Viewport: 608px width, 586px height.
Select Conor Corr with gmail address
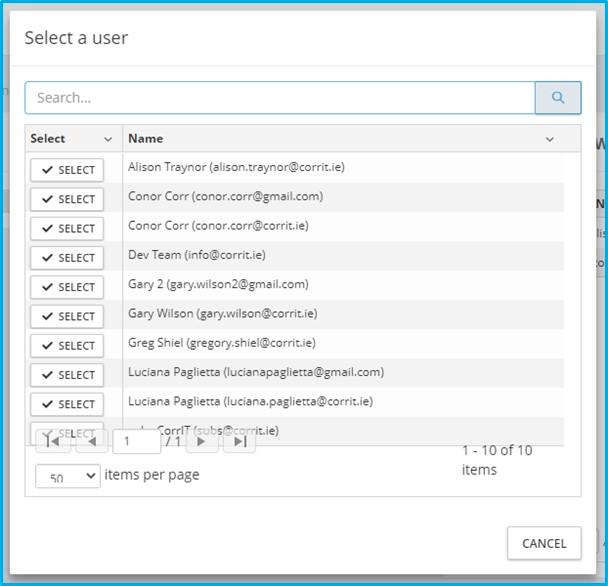(67, 199)
